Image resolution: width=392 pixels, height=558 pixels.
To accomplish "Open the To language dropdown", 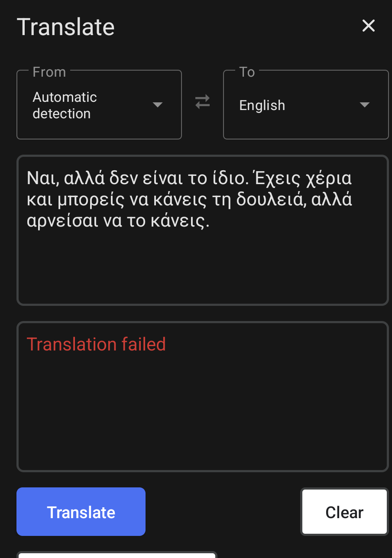I will tap(305, 105).
